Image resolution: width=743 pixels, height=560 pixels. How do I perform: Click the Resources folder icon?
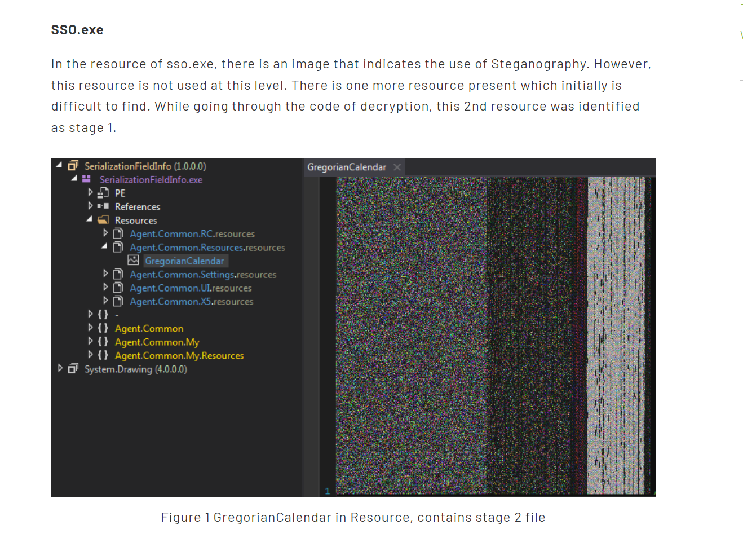click(103, 220)
